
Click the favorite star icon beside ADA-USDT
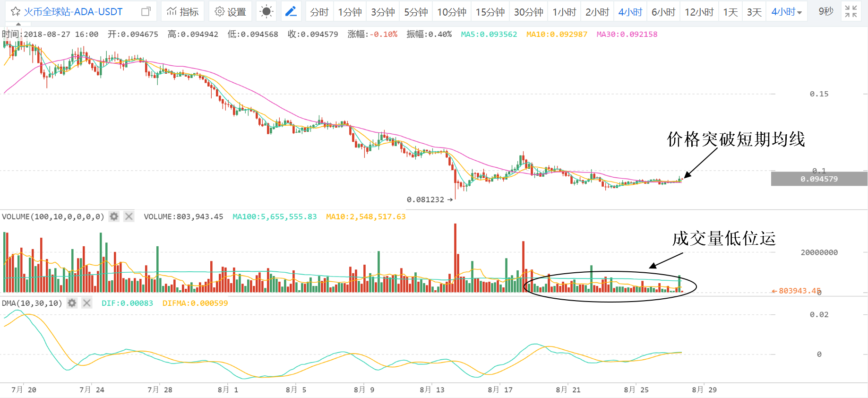coord(15,11)
